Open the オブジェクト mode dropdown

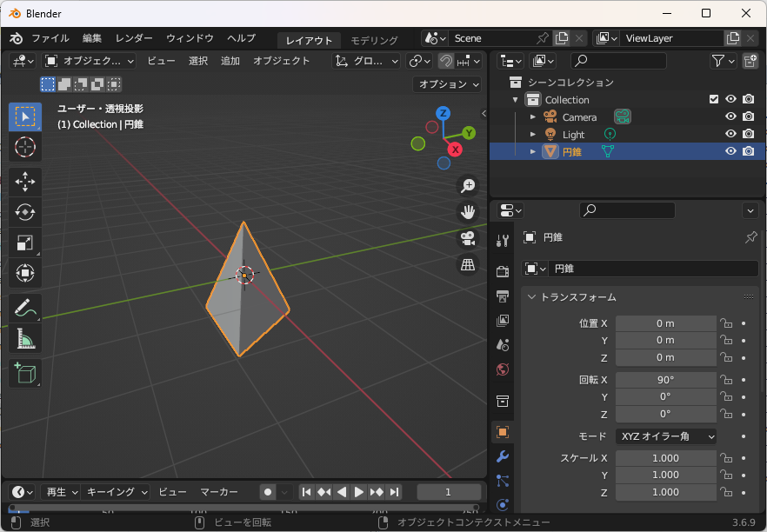pos(89,61)
